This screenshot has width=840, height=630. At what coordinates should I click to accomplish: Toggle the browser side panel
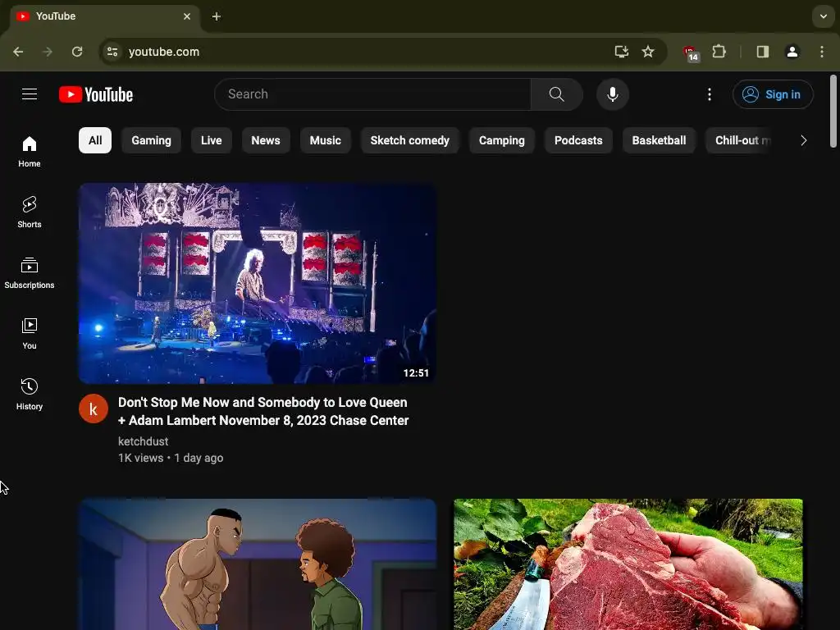pyautogui.click(x=763, y=52)
